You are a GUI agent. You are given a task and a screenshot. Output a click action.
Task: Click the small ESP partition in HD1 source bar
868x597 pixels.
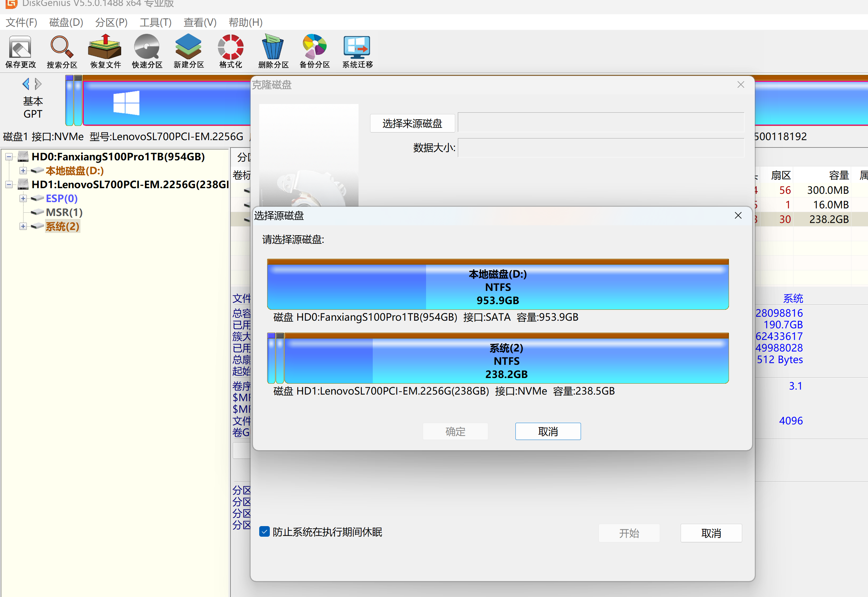coord(271,358)
